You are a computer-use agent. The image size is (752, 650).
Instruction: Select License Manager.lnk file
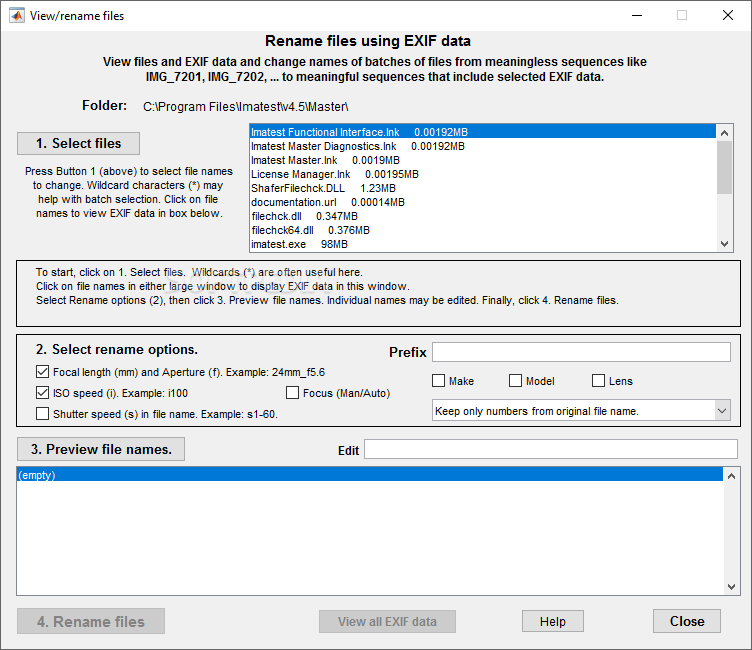482,174
